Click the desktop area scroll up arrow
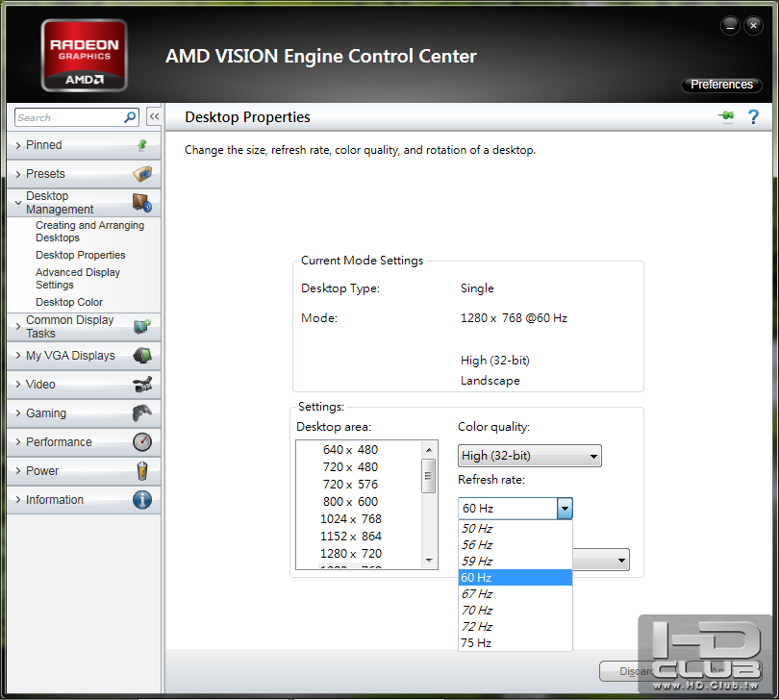The width and height of the screenshot is (779, 700). pyautogui.click(x=429, y=450)
